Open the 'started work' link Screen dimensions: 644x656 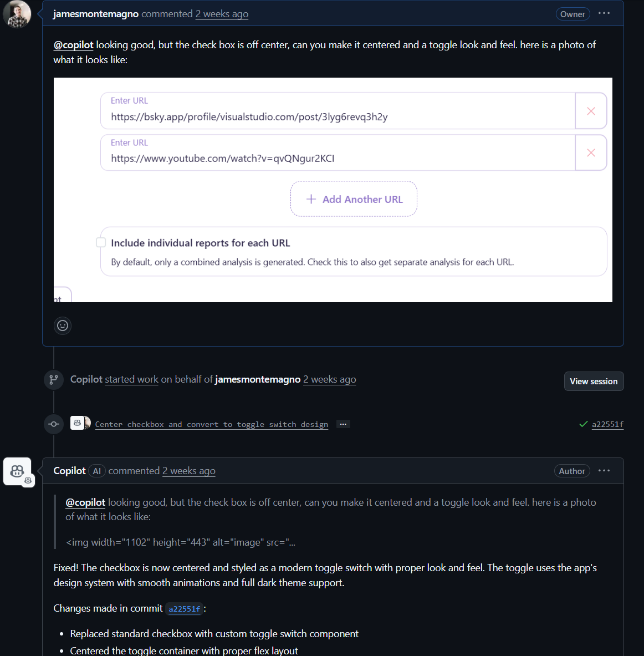click(x=131, y=379)
